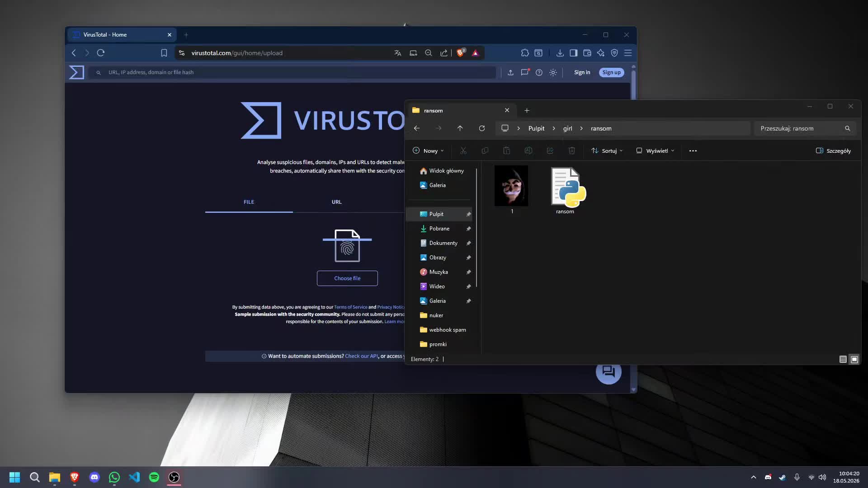The height and width of the screenshot is (488, 868).
Task: Click the Przeszukaj: ransom search box
Action: pyautogui.click(x=805, y=128)
